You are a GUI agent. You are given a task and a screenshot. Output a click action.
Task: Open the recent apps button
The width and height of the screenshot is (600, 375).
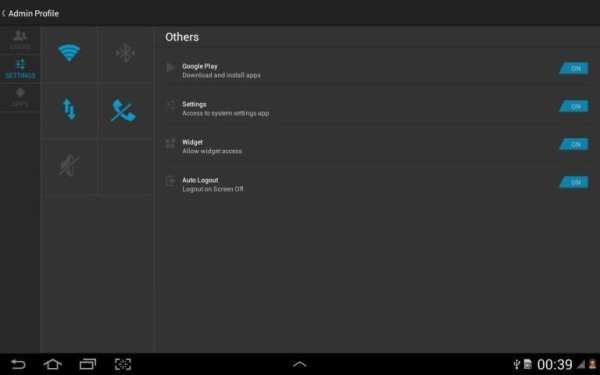pos(88,364)
